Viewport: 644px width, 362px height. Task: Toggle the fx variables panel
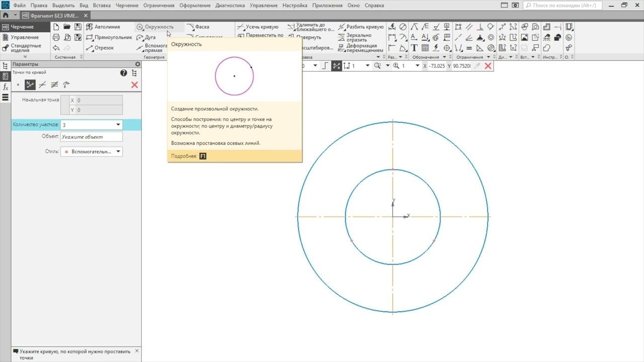(6, 87)
